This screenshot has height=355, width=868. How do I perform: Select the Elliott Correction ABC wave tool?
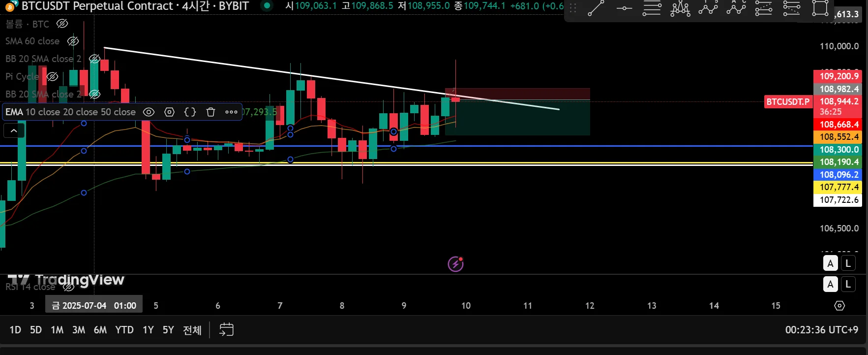736,8
